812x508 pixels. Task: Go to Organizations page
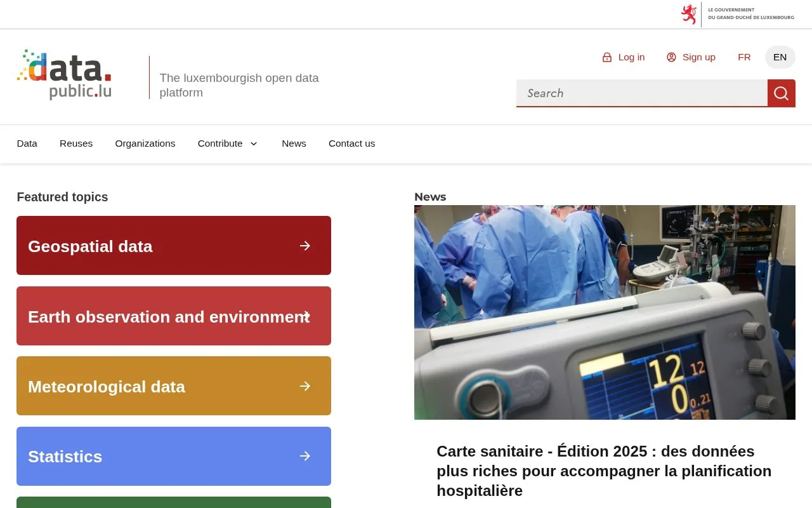click(x=145, y=144)
